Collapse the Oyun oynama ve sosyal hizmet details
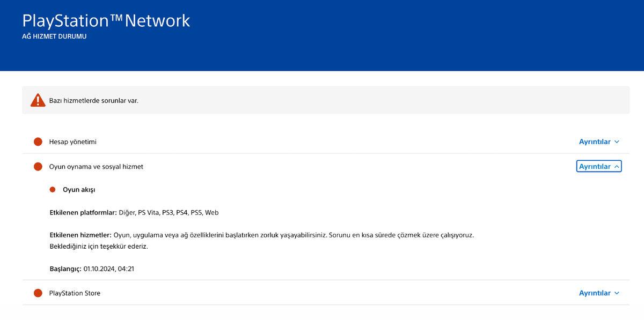The image size is (644, 320). (599, 166)
